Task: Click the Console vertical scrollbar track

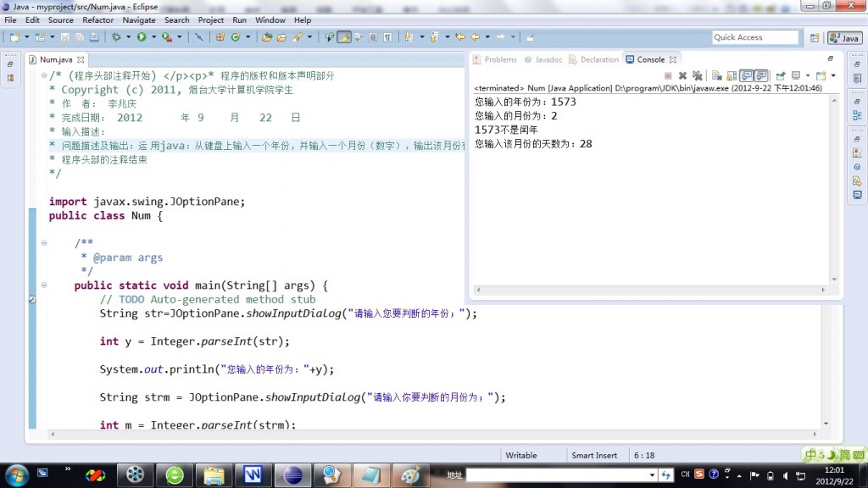Action: 834,190
